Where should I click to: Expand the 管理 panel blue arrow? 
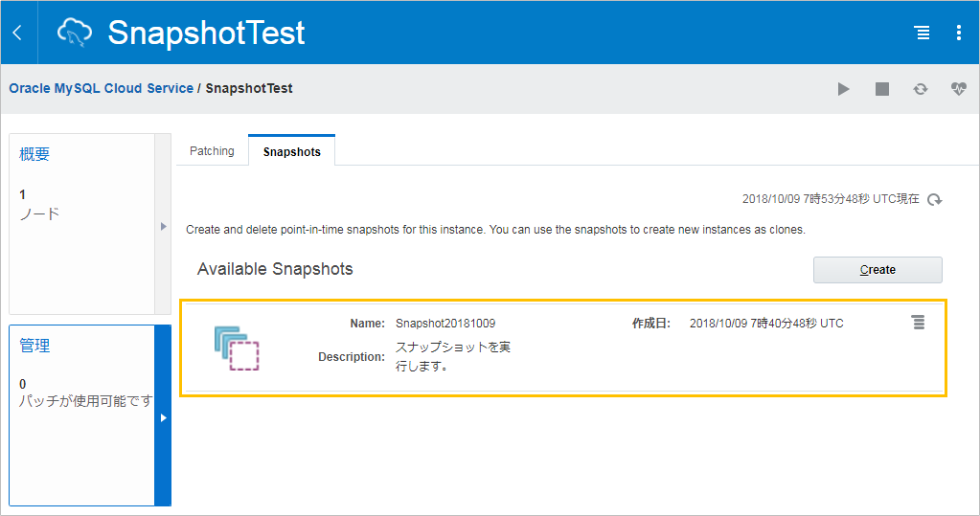163,417
